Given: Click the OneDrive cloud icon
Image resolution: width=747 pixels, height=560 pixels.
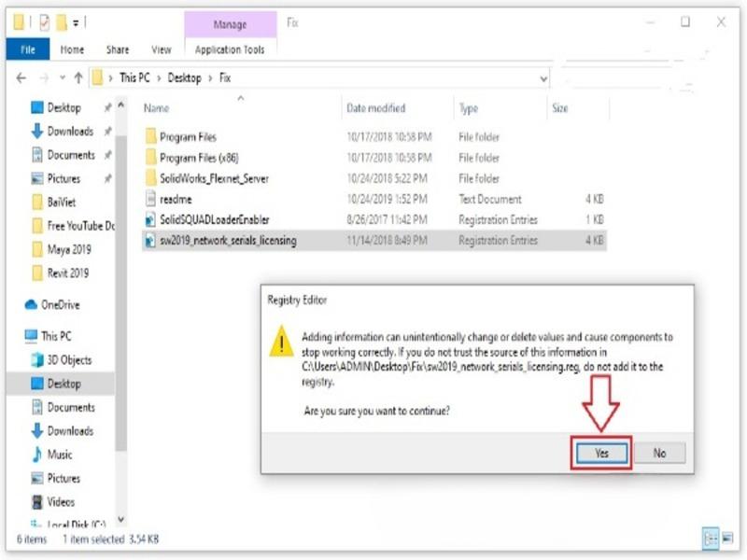Looking at the screenshot, I should click(x=31, y=304).
